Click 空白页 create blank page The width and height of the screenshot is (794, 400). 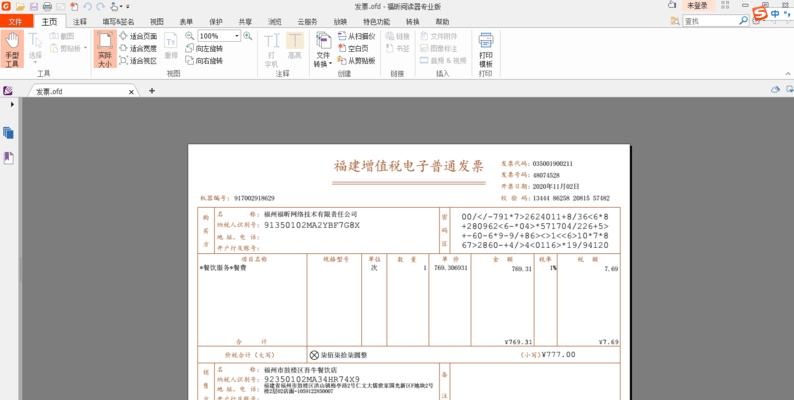(353, 49)
